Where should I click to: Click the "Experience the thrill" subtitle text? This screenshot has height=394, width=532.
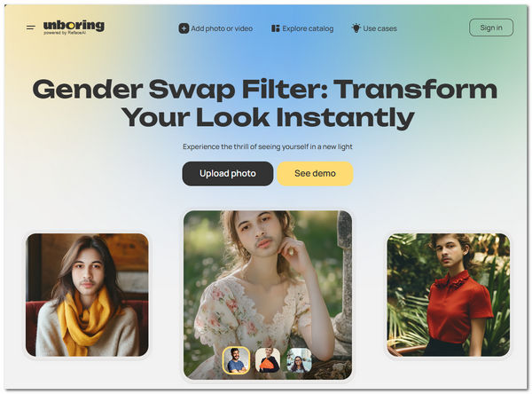pos(268,146)
